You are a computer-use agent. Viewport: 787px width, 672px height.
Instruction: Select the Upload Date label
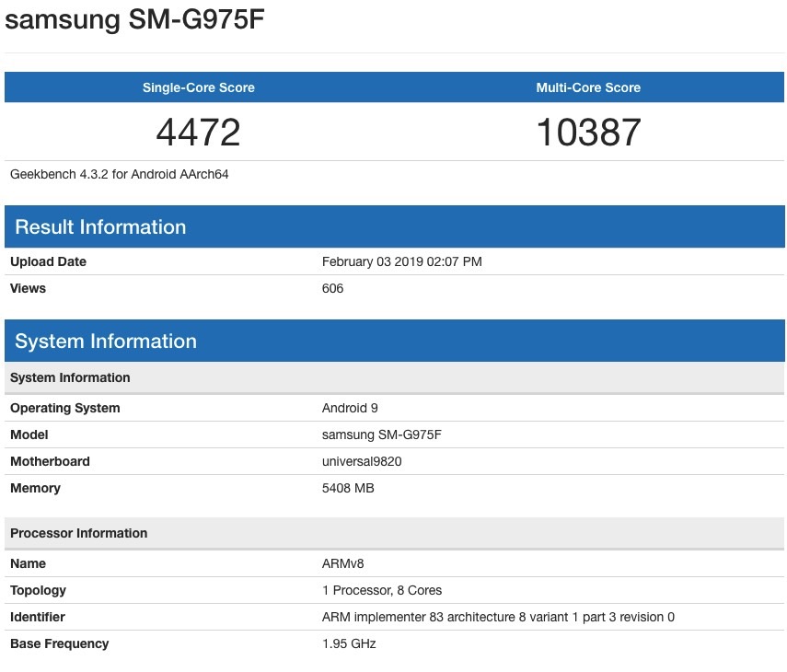pos(48,261)
